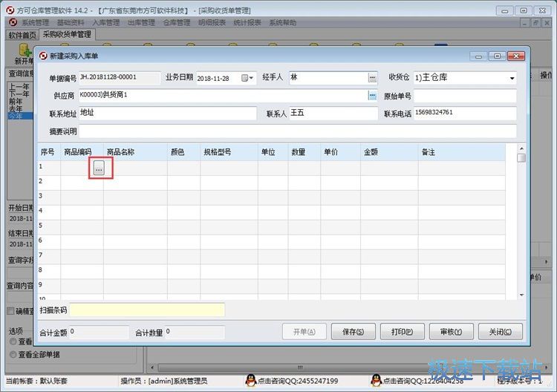Click the 合计金额 field

click(99, 333)
